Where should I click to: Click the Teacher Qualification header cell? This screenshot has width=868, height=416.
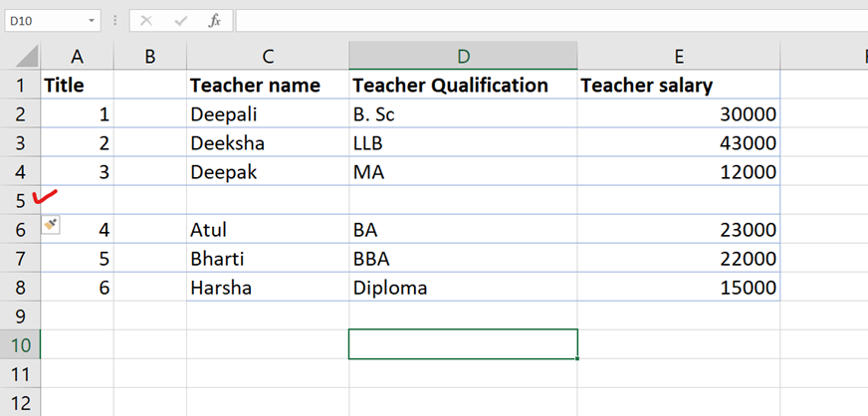[x=463, y=86]
